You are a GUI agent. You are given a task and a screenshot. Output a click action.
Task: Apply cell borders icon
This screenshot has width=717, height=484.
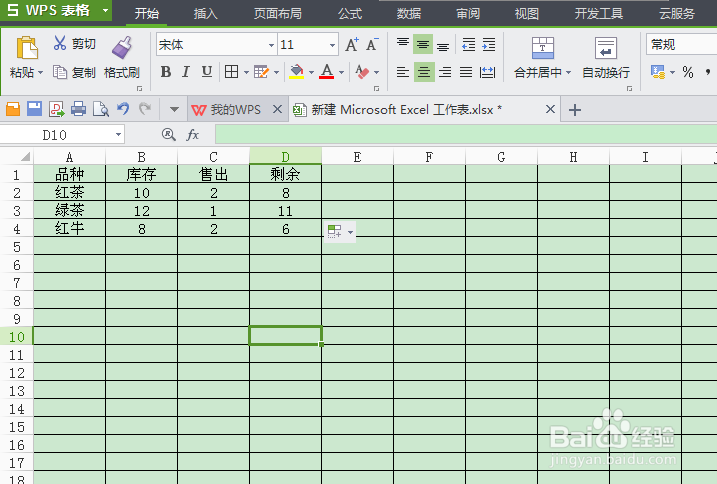(x=231, y=72)
